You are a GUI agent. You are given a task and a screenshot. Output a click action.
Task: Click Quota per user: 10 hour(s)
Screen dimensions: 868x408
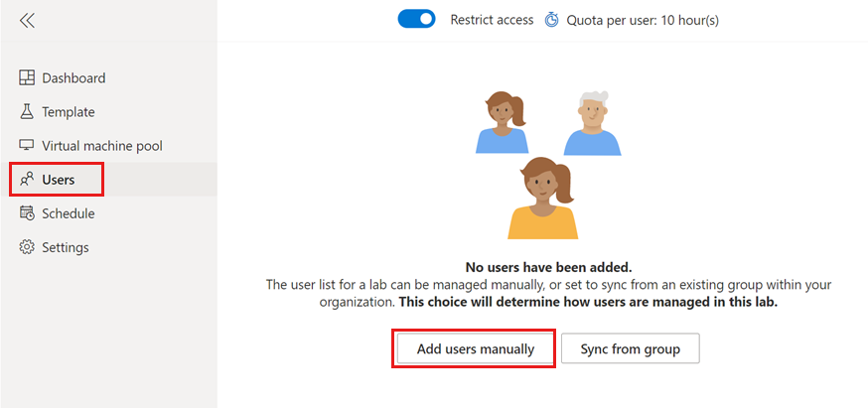click(x=643, y=21)
